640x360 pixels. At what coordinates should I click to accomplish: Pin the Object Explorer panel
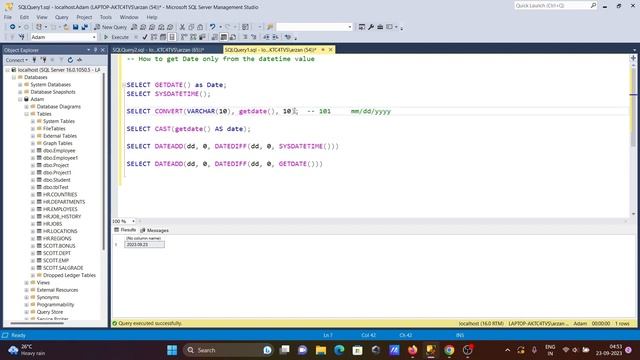pos(96,50)
